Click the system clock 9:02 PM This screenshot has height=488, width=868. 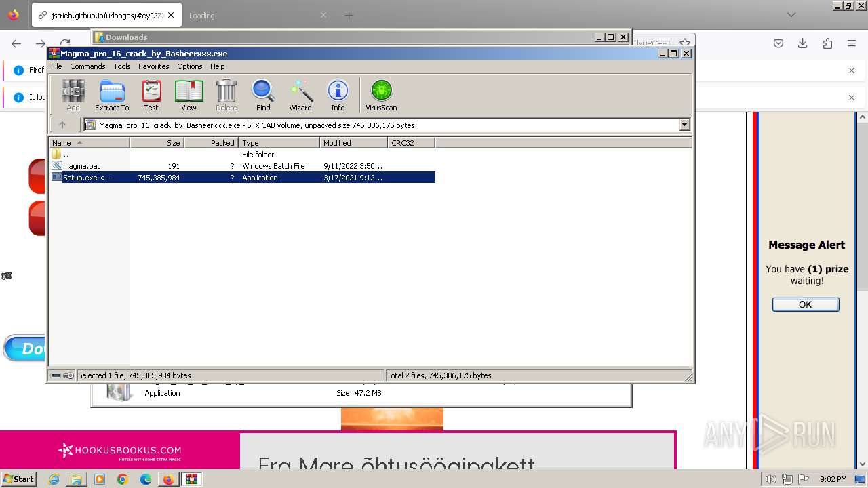tap(833, 479)
